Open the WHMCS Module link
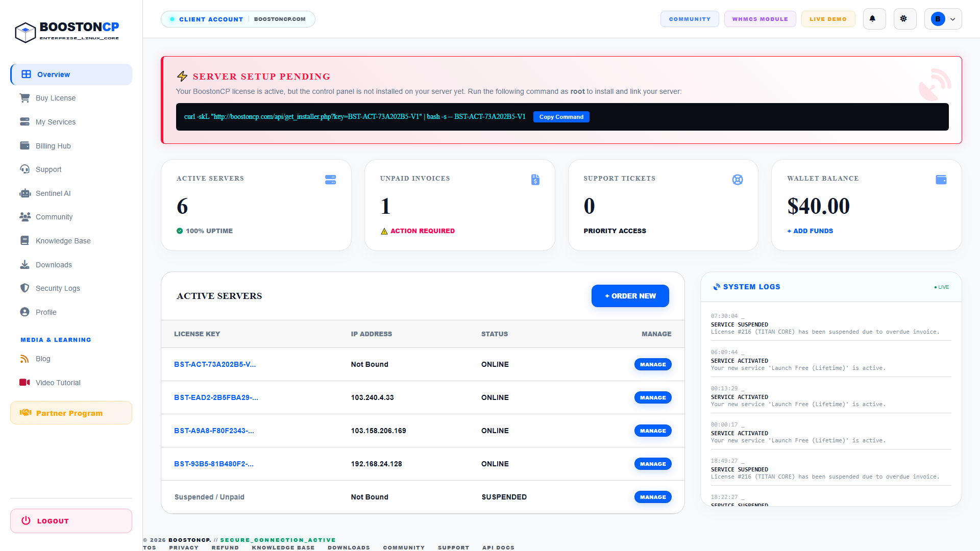 coord(760,19)
